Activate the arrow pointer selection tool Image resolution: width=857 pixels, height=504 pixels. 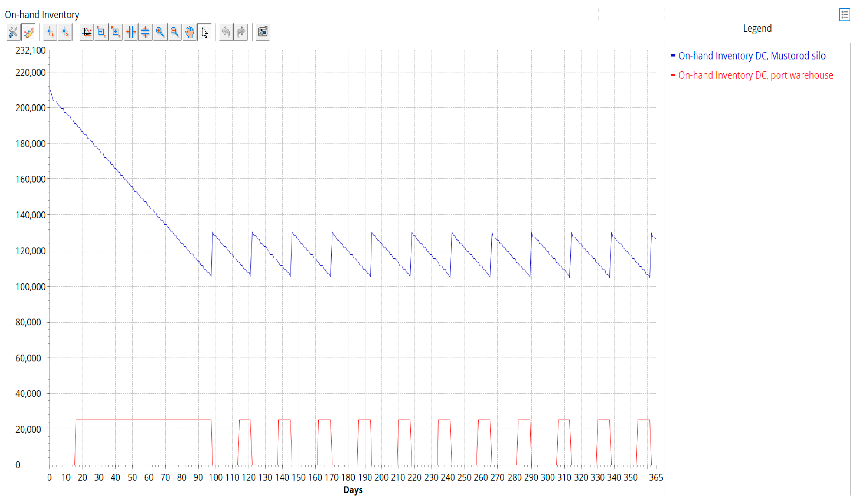tap(204, 32)
